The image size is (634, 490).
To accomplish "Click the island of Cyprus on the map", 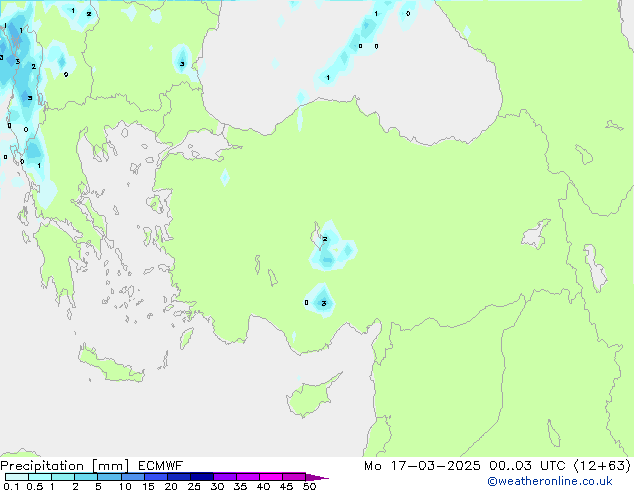I will (x=309, y=397).
